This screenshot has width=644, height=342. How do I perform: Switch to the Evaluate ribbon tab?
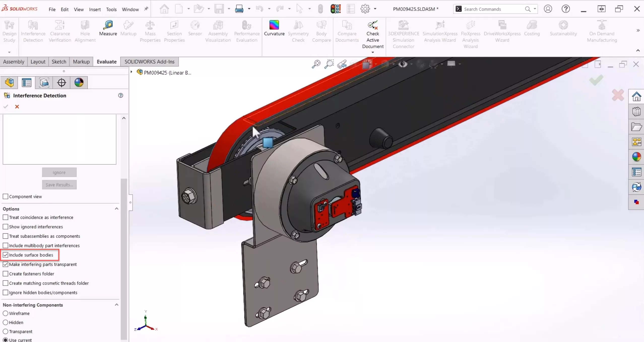click(106, 62)
